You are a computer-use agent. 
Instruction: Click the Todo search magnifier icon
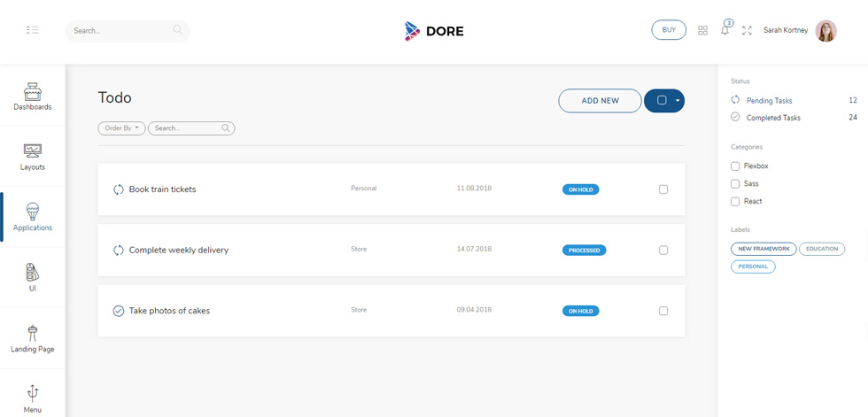tap(225, 127)
